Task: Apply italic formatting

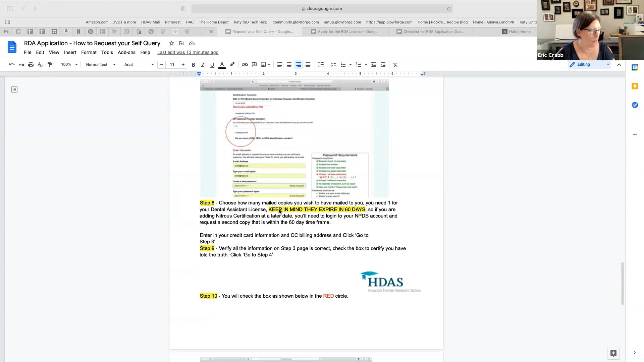Action: click(x=203, y=65)
